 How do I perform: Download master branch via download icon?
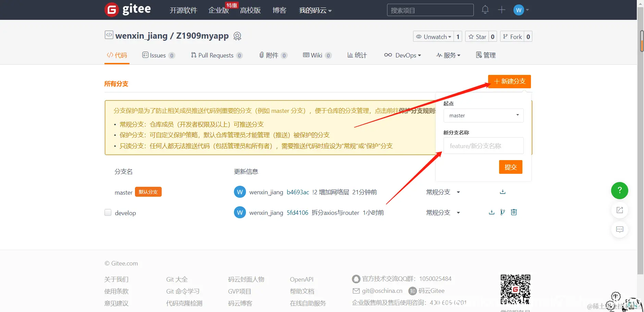pos(503,192)
